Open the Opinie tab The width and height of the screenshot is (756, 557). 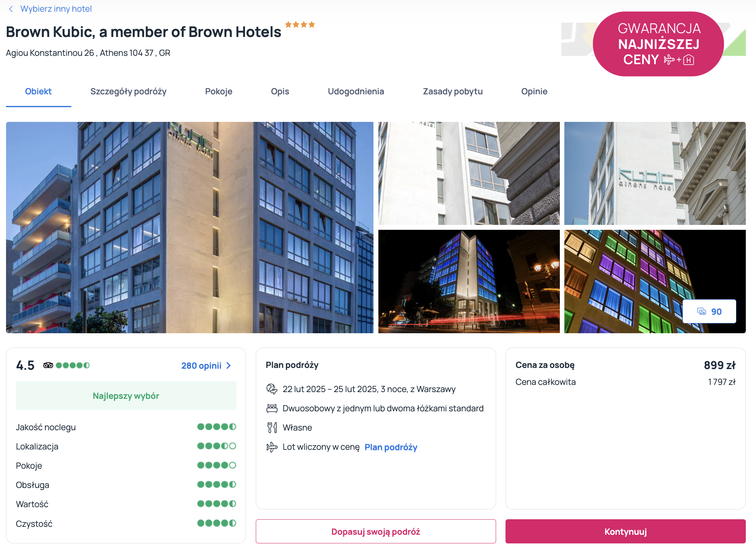click(534, 91)
